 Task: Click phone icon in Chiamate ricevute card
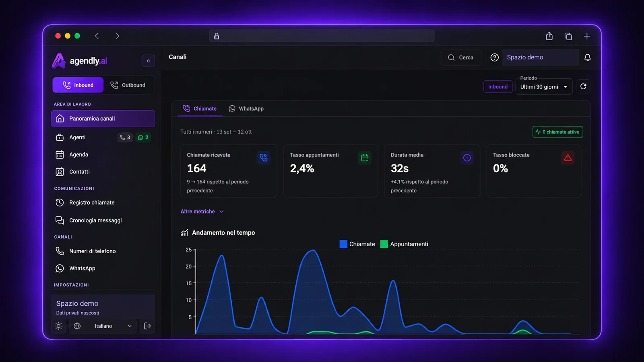[x=263, y=158]
